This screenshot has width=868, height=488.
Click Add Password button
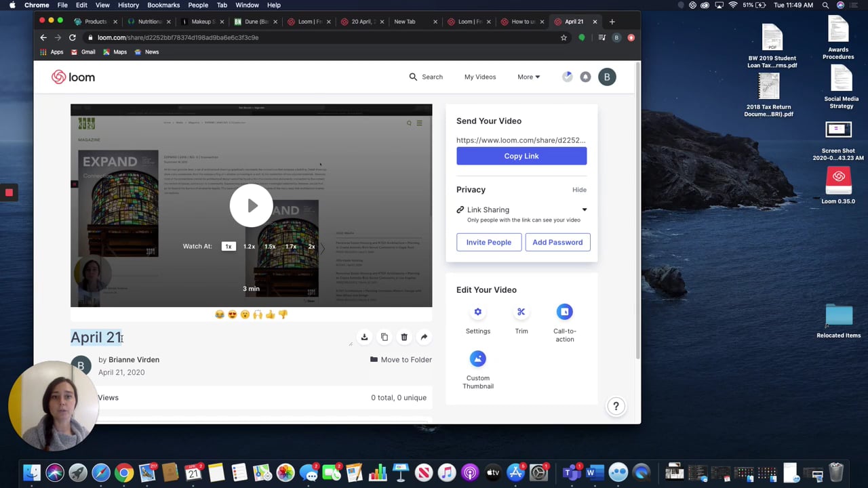point(557,242)
